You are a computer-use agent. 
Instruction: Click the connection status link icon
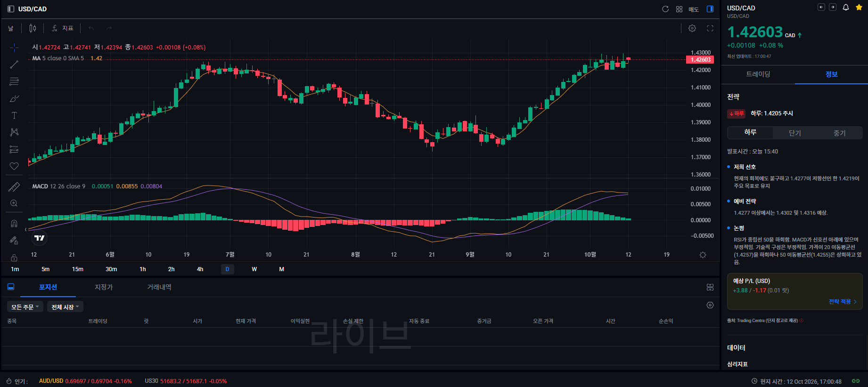(856, 381)
